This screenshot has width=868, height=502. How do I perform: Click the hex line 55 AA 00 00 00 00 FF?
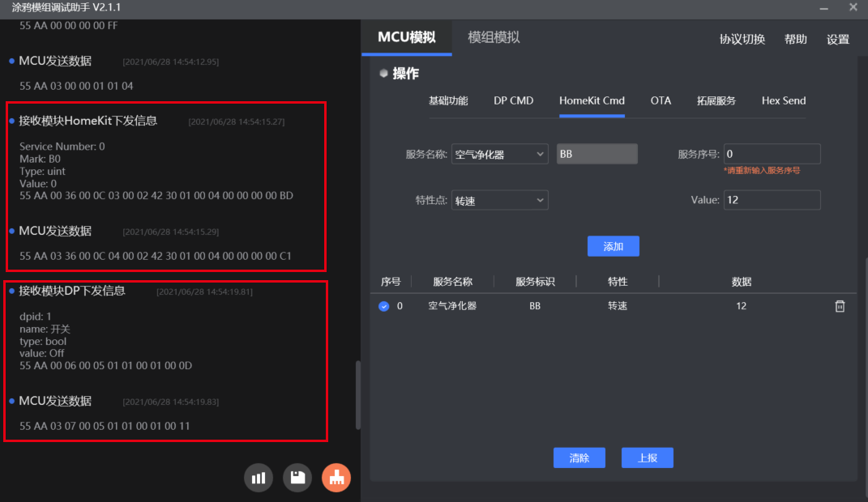click(69, 25)
